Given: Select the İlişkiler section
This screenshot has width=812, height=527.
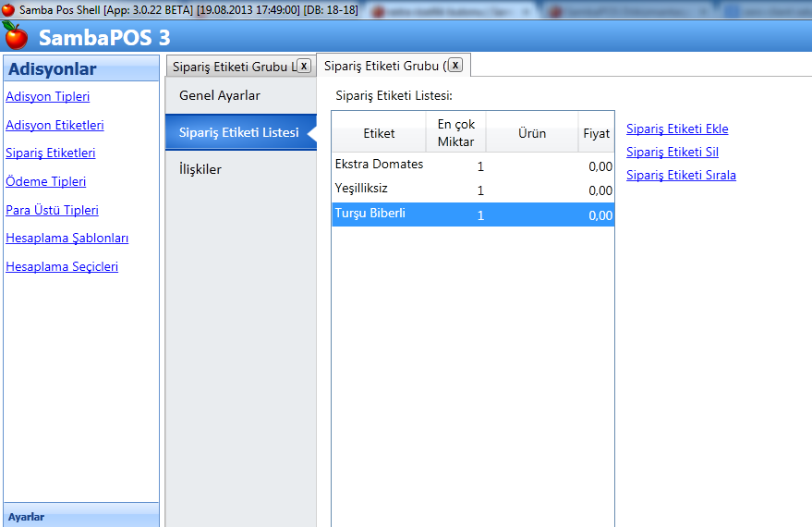Looking at the screenshot, I should click(x=200, y=170).
